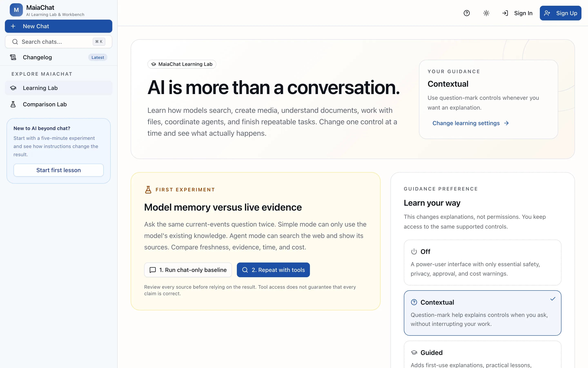The image size is (588, 368).
Task: Click the Comparison Lab flask icon
Action: tap(13, 104)
